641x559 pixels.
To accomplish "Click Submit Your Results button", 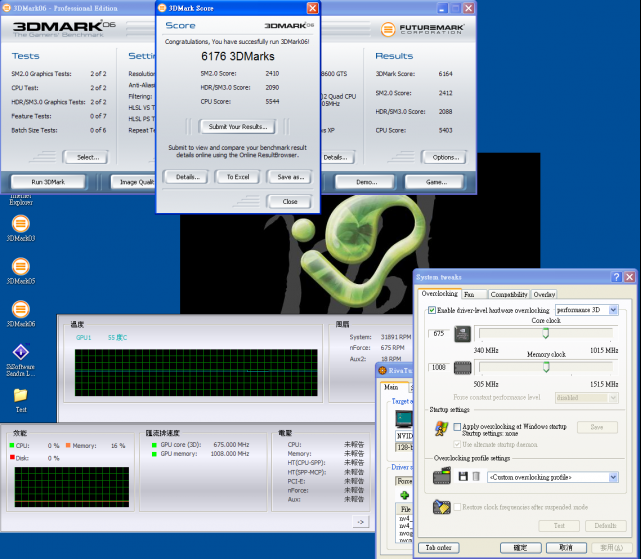I will click(238, 127).
